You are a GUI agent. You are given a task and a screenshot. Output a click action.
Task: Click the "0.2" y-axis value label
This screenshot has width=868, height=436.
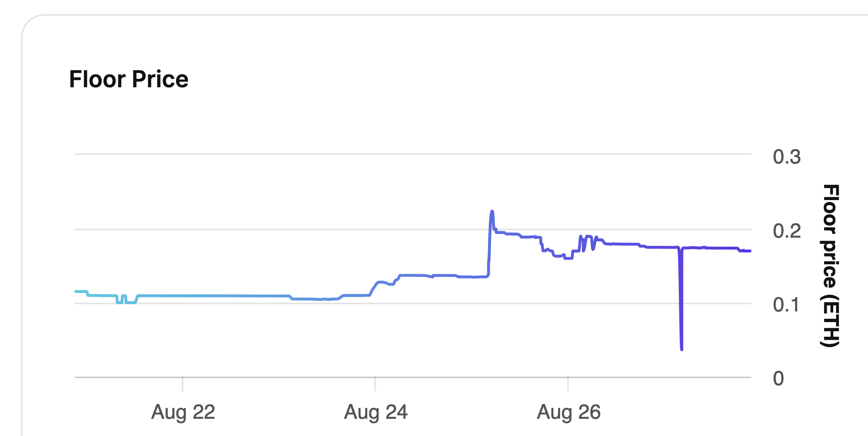pos(787,231)
